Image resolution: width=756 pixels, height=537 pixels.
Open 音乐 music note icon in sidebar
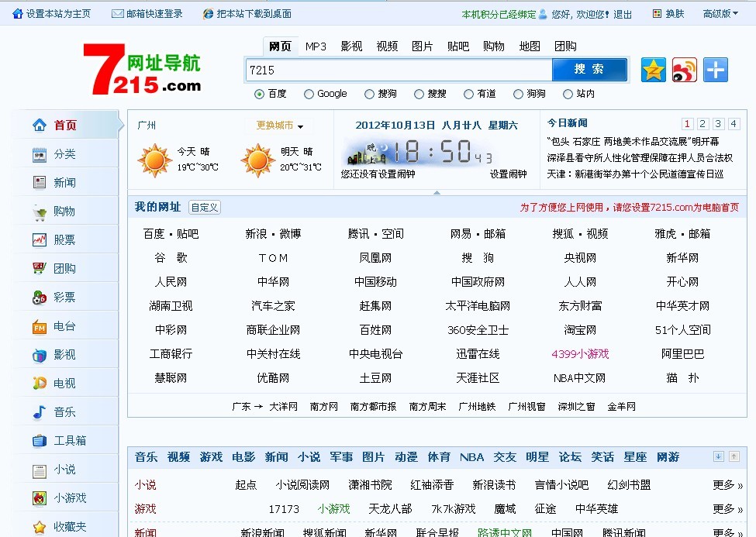pos(40,412)
